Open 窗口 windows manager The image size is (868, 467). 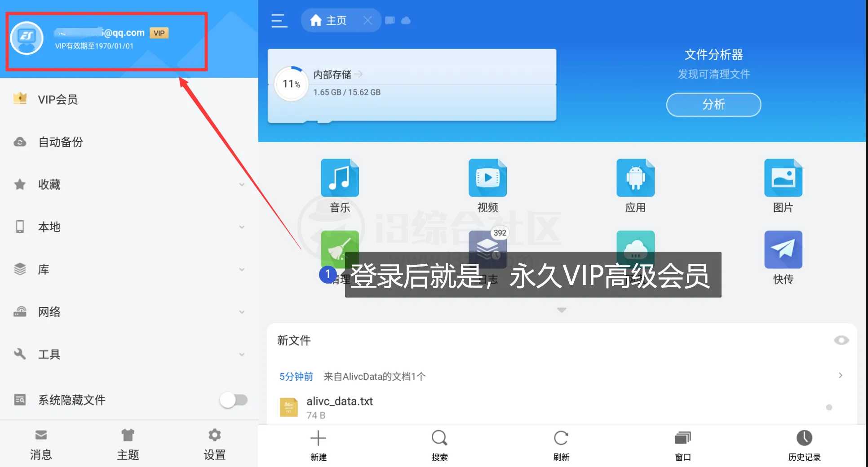(x=683, y=445)
